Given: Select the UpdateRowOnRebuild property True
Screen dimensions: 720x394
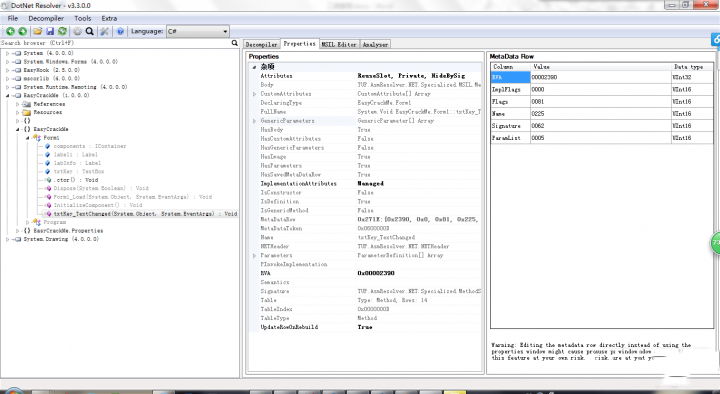Looking at the screenshot, I should pyautogui.click(x=365, y=327).
